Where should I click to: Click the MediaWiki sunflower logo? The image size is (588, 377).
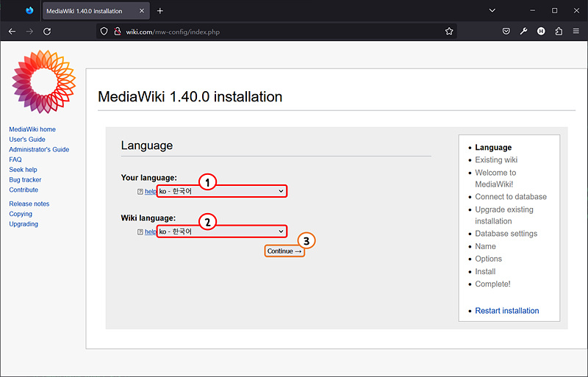click(43, 82)
